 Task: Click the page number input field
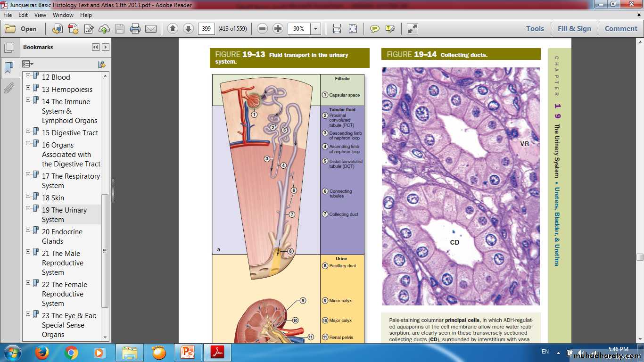[206, 29]
